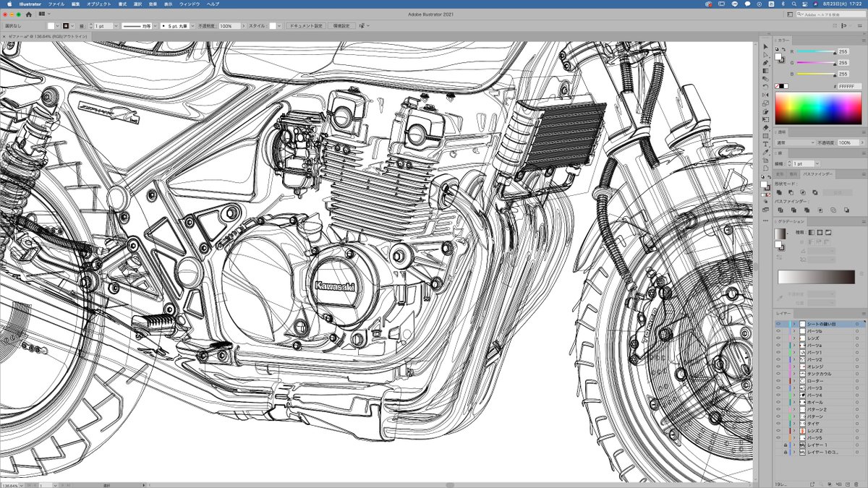The image size is (868, 488).
Task: Expand the パターン layer
Action: pyautogui.click(x=794, y=417)
